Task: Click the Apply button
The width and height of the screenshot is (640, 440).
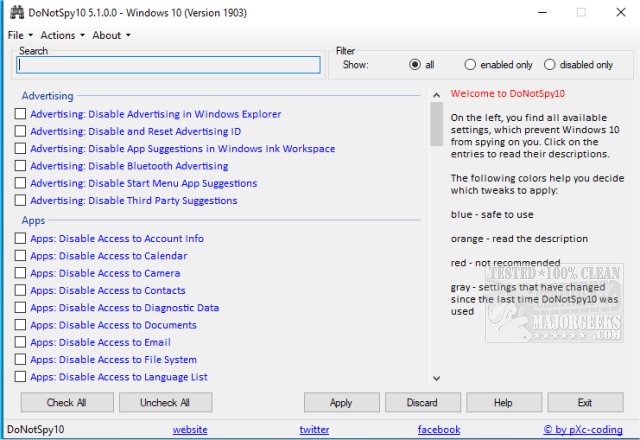Action: (341, 402)
